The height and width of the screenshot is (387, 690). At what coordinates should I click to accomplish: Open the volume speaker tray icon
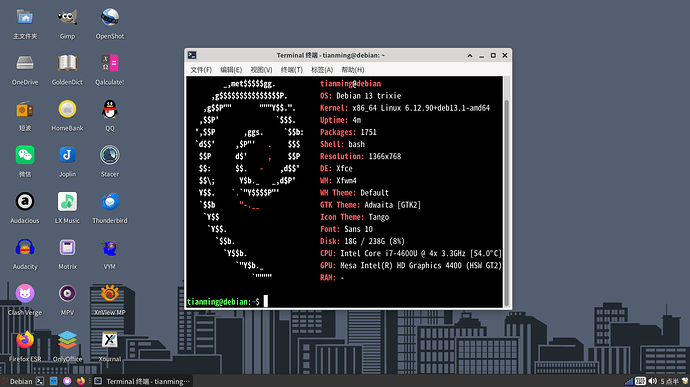click(x=653, y=381)
